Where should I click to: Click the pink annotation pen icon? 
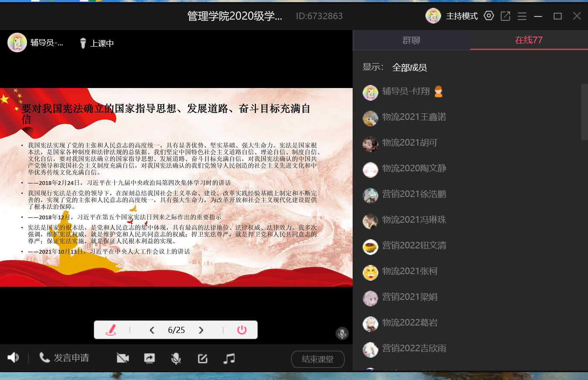click(111, 330)
